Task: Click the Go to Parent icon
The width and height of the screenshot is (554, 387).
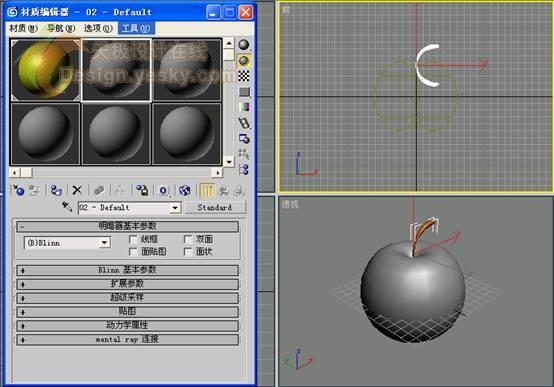Action: tap(223, 190)
